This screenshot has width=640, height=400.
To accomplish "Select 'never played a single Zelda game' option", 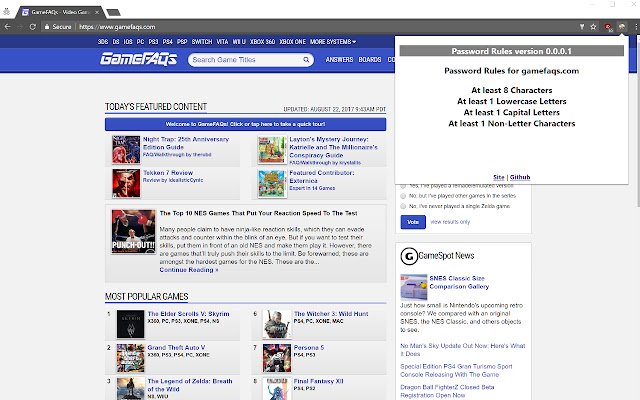I will [403, 206].
